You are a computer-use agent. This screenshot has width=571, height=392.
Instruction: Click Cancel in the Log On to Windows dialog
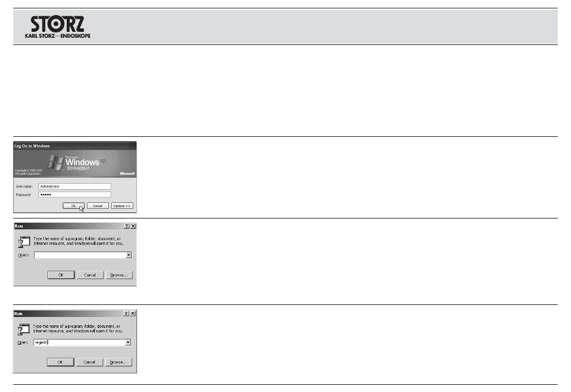97,206
